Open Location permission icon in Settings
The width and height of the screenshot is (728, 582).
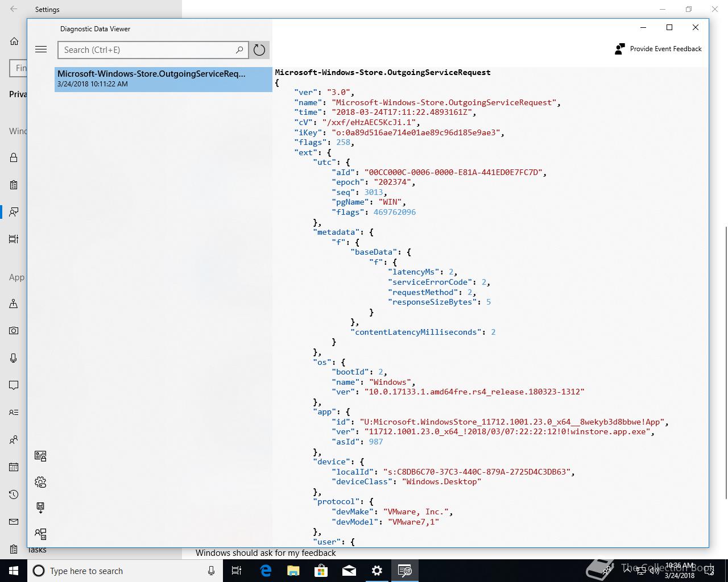(14, 304)
